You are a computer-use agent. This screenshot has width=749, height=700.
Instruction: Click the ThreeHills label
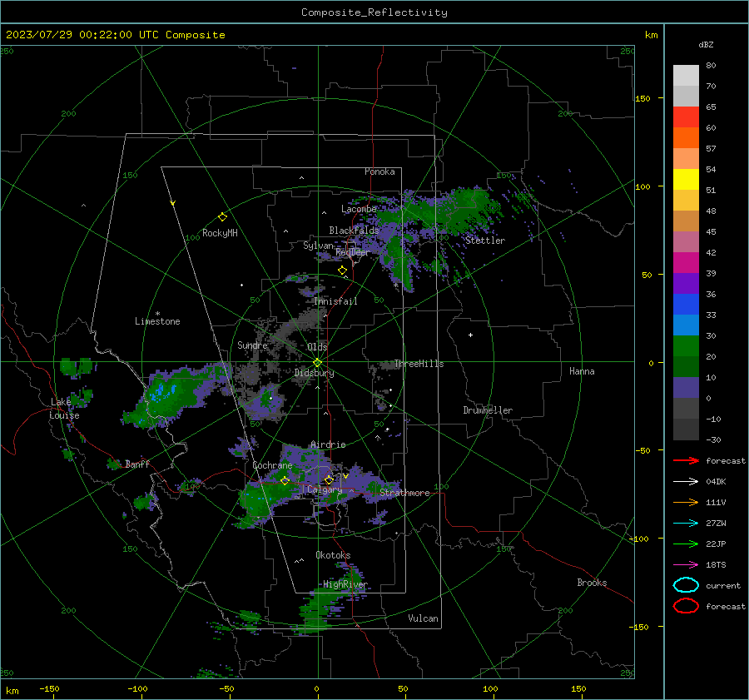[419, 364]
